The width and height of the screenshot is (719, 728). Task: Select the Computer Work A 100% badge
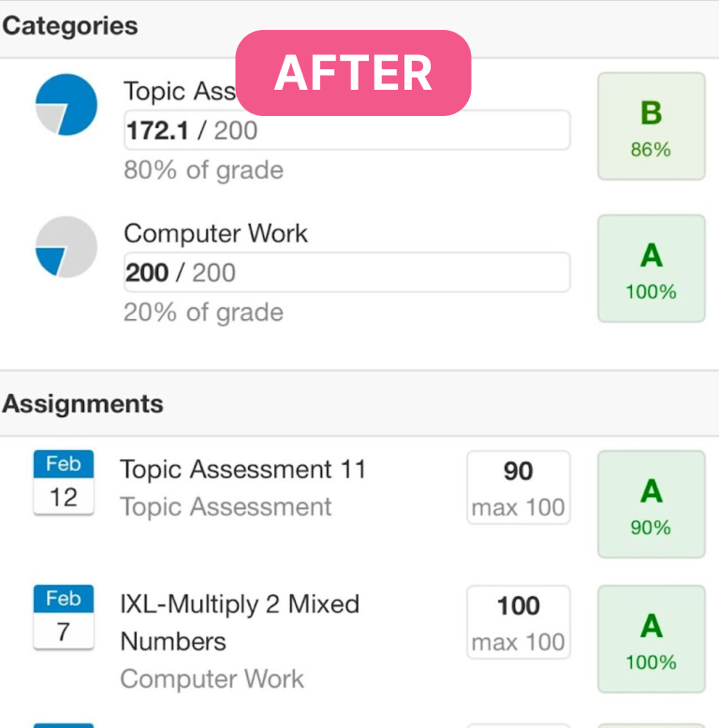coord(651,269)
